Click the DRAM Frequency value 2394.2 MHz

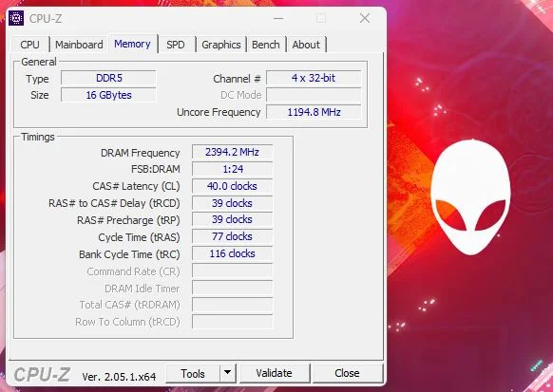tap(232, 152)
